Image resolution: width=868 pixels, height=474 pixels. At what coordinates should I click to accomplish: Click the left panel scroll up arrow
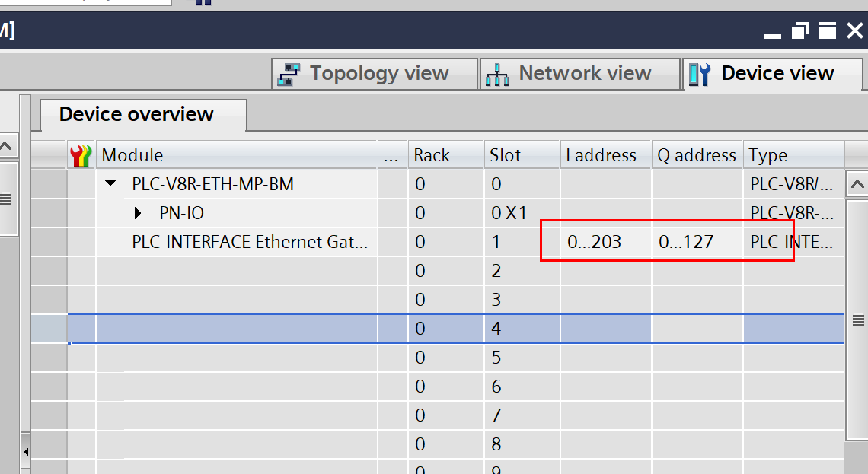pos(7,146)
